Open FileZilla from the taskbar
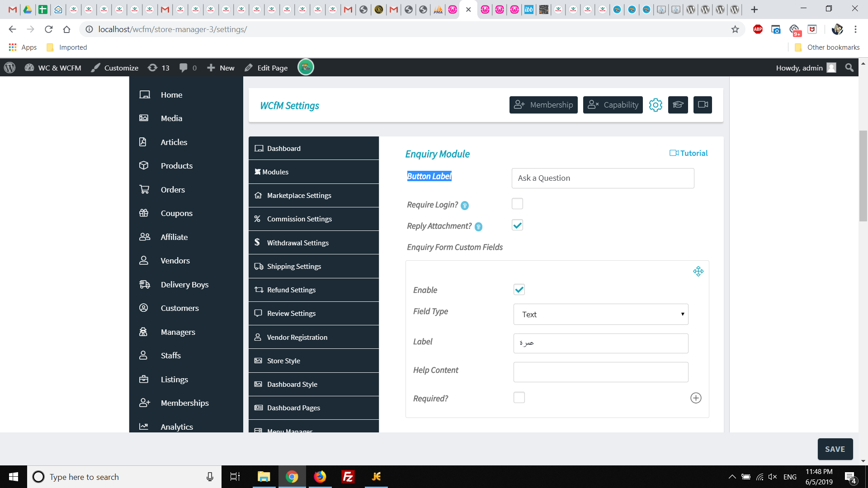This screenshot has width=868, height=488. pos(348,477)
